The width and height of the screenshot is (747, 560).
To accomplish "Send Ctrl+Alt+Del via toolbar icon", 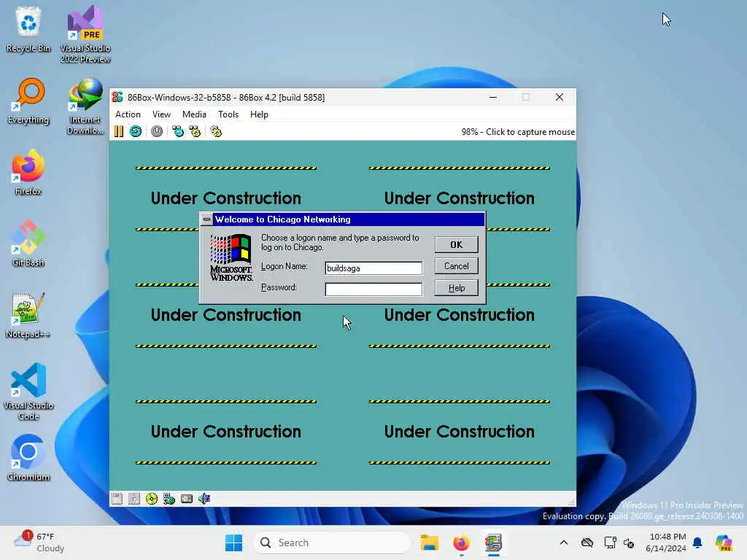I will [x=178, y=131].
